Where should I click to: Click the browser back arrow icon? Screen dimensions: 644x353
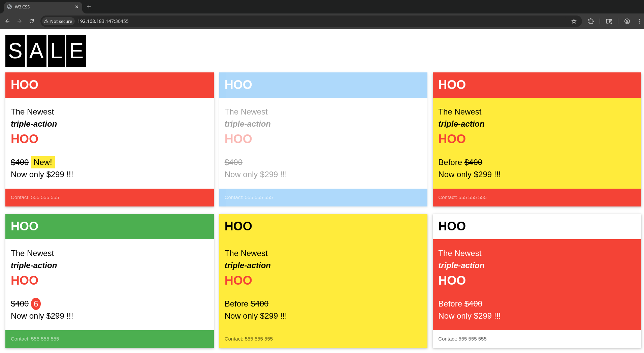(7, 21)
